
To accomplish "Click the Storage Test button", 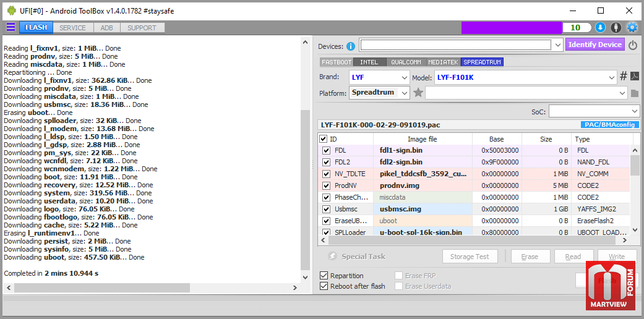I will [x=470, y=257].
